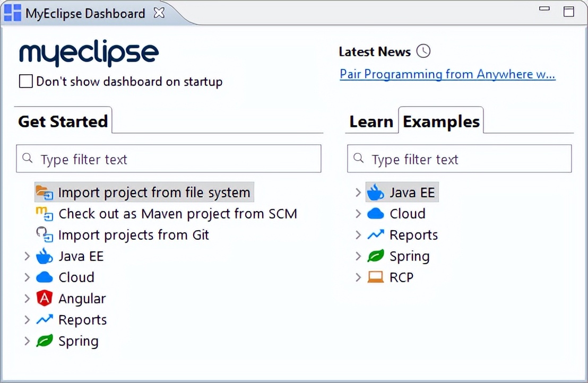Click the Maven checkout from SCM icon
The width and height of the screenshot is (588, 383).
click(45, 214)
